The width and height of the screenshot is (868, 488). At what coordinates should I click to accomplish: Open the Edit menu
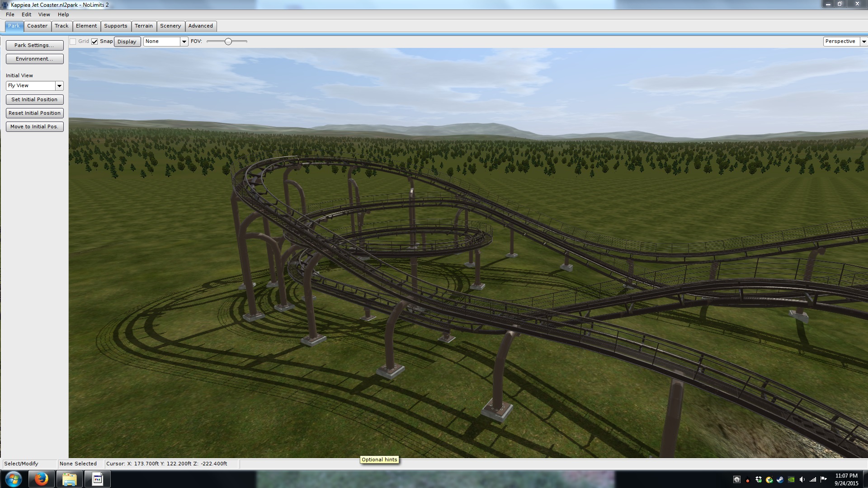[x=26, y=14]
